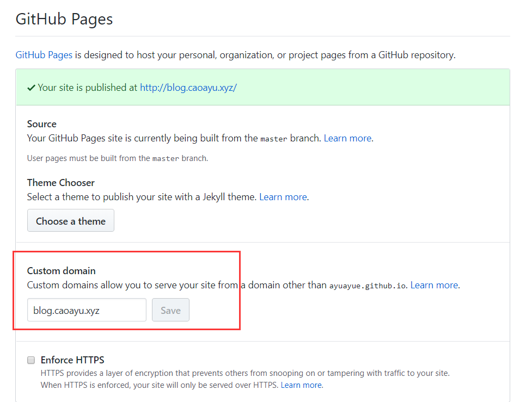This screenshot has width=532, height=402.
Task: Focus the custom domain input field
Action: [x=87, y=310]
